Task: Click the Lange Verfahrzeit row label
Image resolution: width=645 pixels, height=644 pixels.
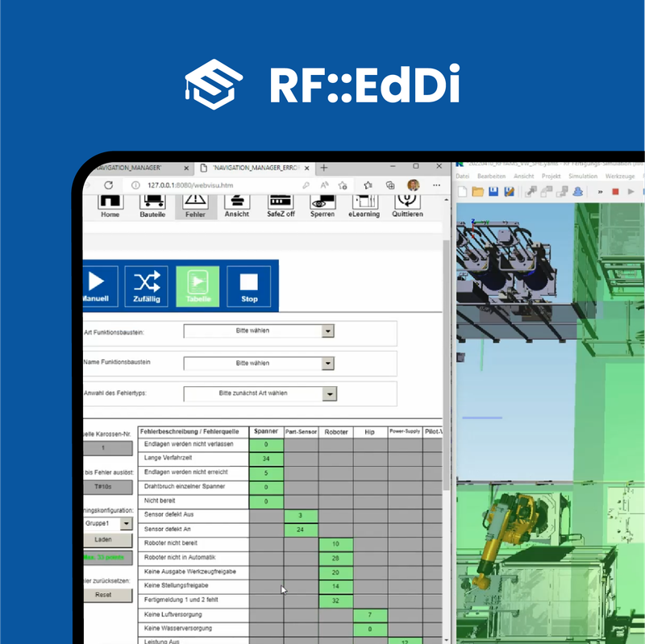Action: [168, 458]
